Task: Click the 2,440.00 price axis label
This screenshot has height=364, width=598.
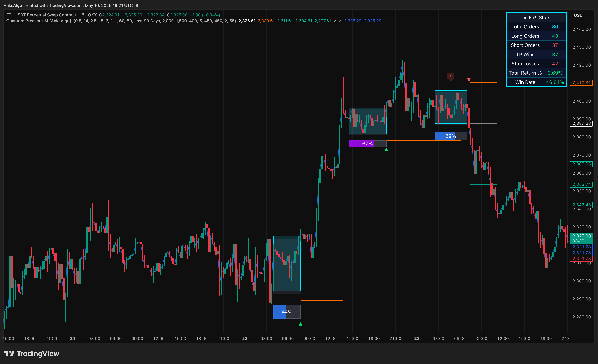Action: tap(581, 29)
